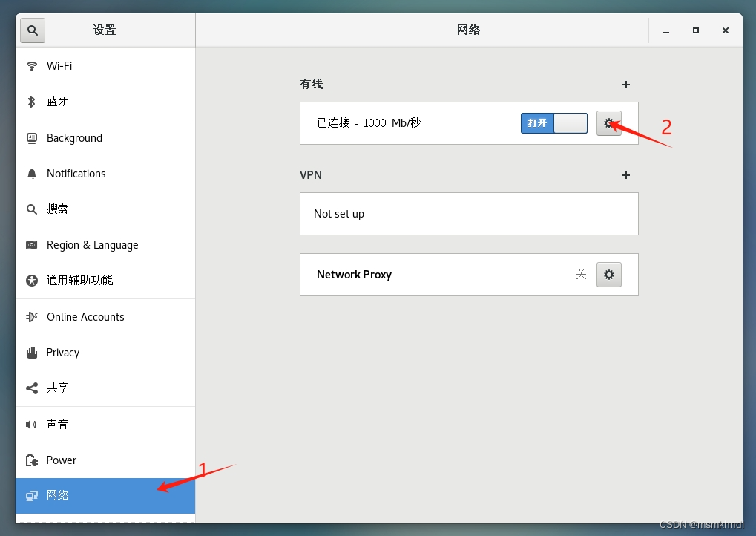Click the Bluetooth icon beside 蓝牙
This screenshot has width=756, height=536.
[32, 101]
